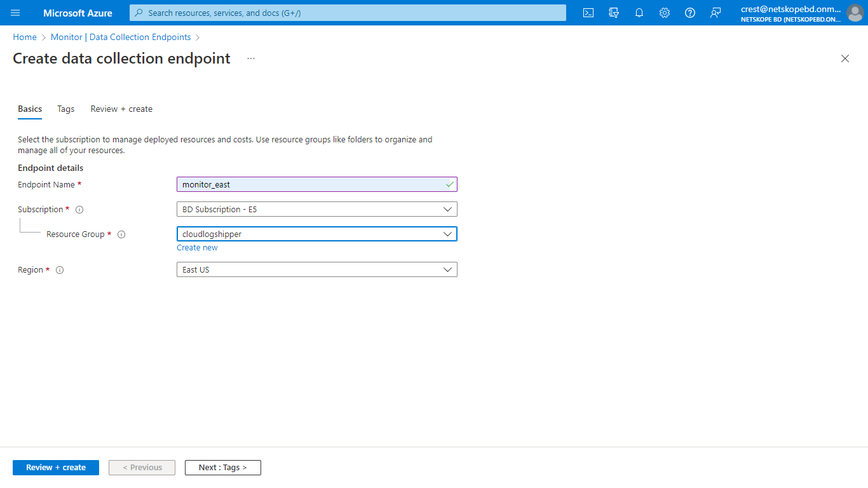Switch to the Tags tab
This screenshot has width=868, height=488.
coord(65,109)
